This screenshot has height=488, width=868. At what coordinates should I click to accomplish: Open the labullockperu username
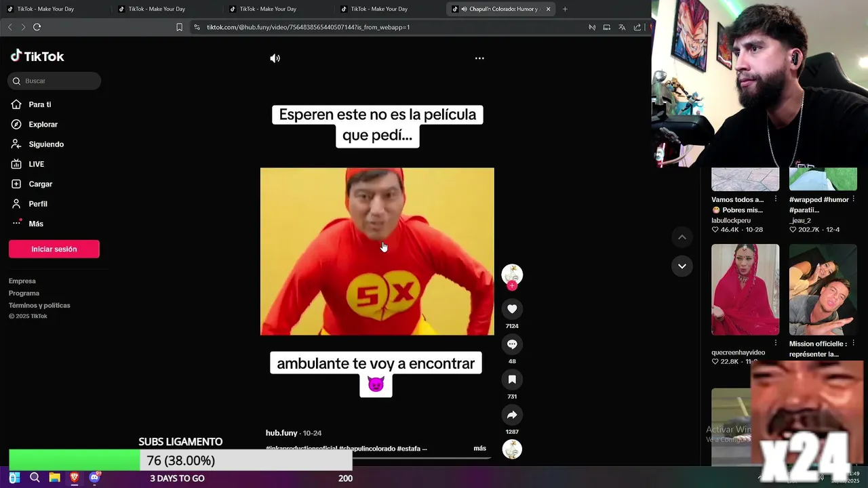point(731,220)
